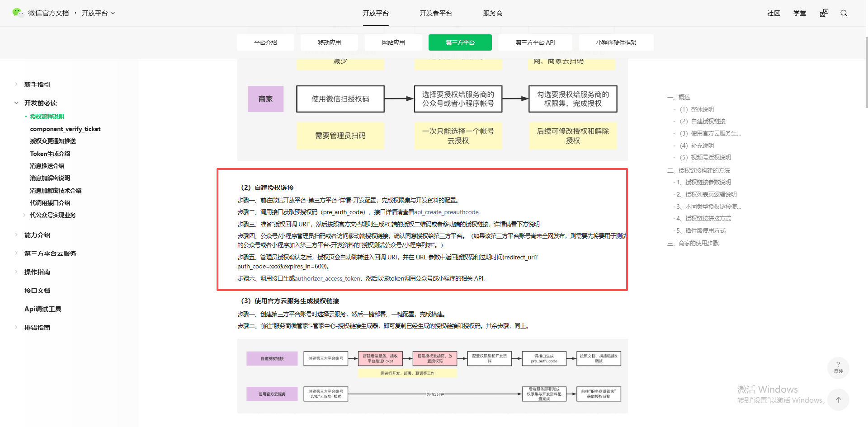Open 授权变更通知推送 in the sidebar
Screen dimensions: 868x427
(53, 141)
